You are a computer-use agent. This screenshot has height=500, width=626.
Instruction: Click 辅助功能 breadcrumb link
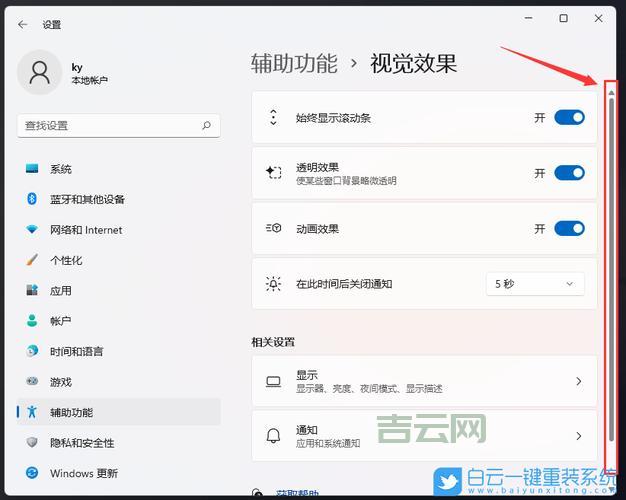(294, 63)
